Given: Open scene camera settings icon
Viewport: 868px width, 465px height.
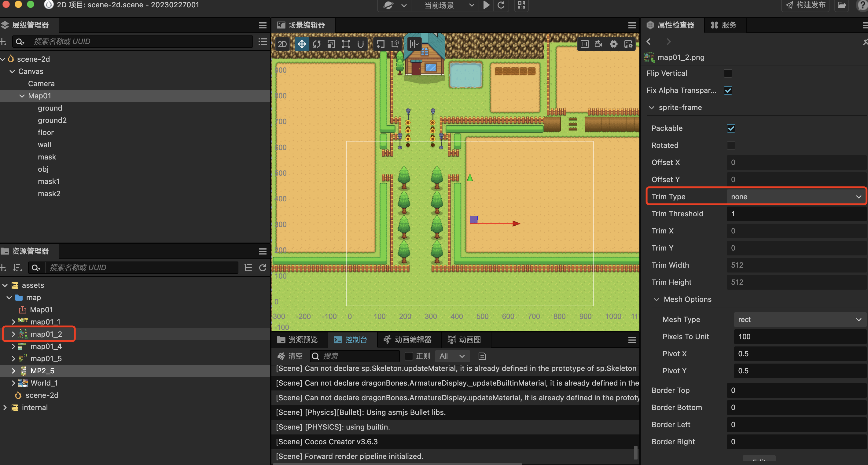Looking at the screenshot, I should click(x=598, y=44).
